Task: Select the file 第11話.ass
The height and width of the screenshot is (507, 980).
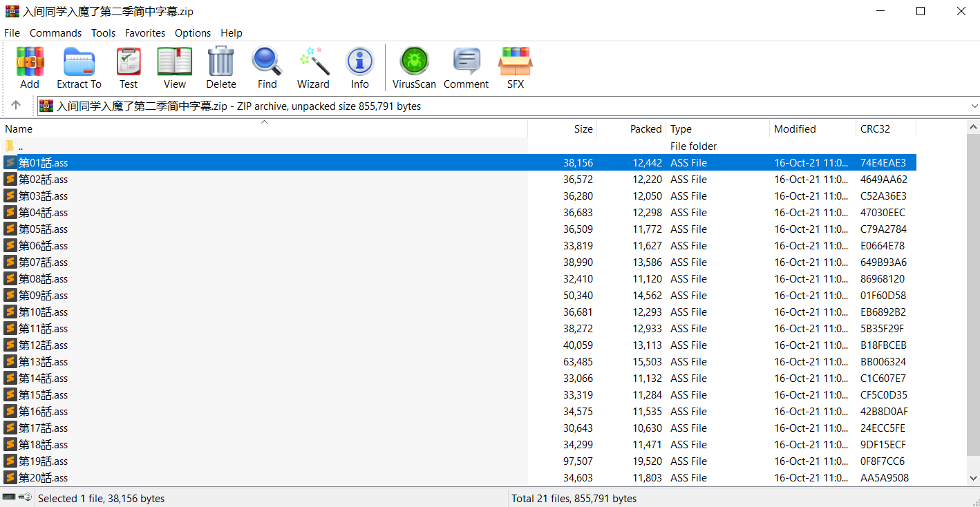Action: click(x=458, y=329)
